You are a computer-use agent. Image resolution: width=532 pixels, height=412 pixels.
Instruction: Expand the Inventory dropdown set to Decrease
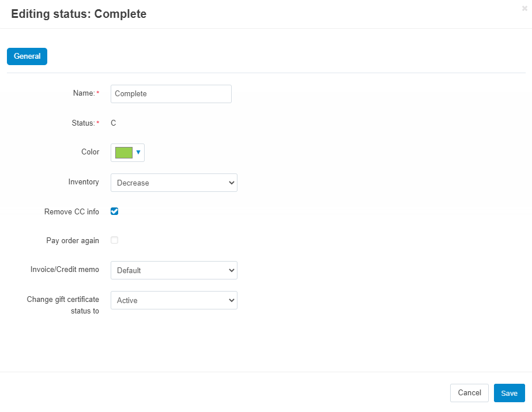[174, 183]
